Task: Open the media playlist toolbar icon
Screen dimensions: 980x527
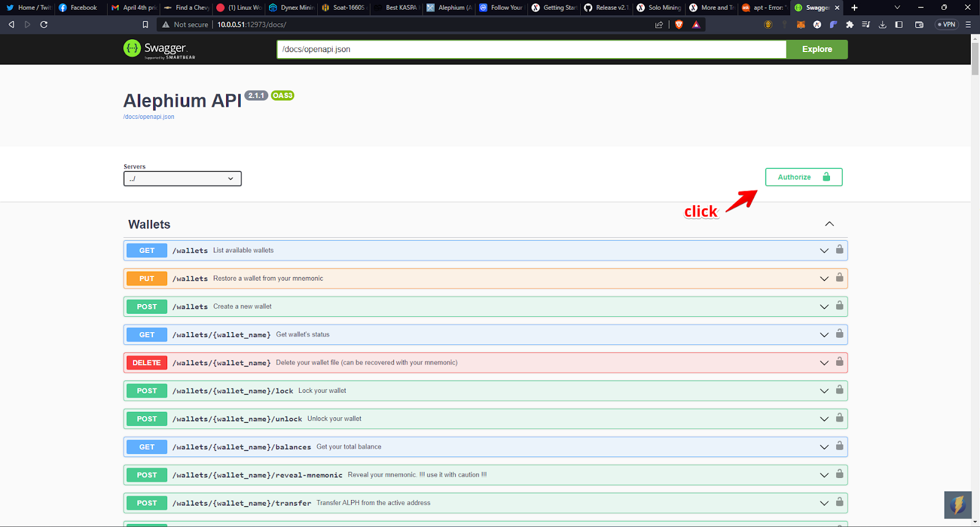Action: click(866, 25)
